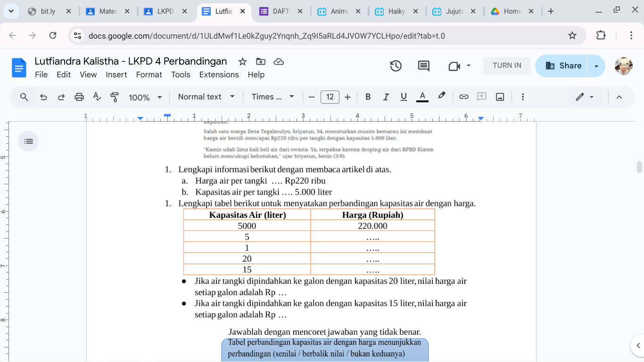The height and width of the screenshot is (362, 644).
Task: Open version history clock icon
Action: coord(396,66)
